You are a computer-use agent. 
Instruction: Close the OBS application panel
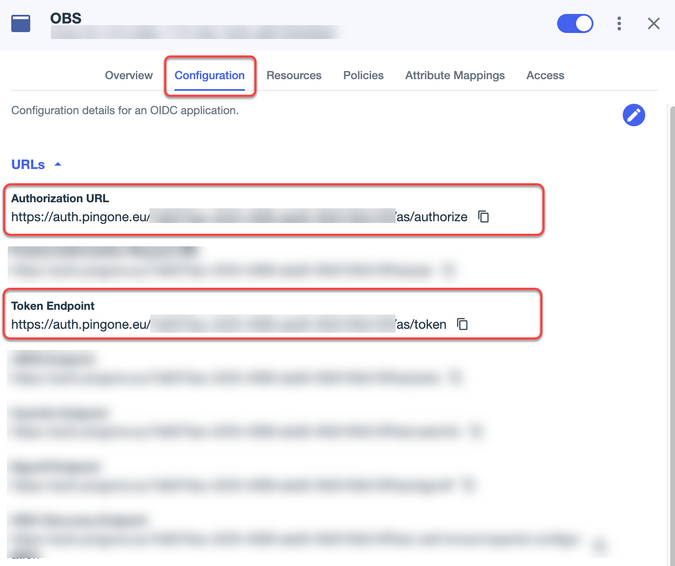(x=654, y=23)
